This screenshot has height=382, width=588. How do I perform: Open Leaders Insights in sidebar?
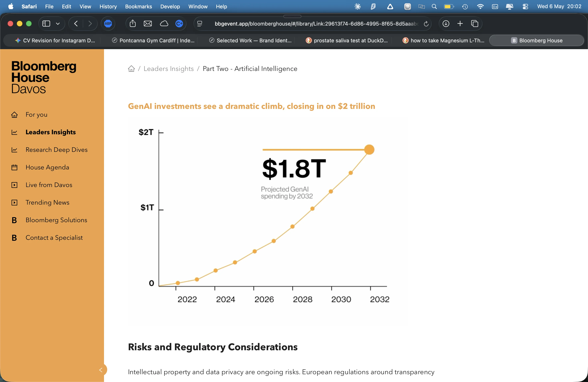[51, 132]
